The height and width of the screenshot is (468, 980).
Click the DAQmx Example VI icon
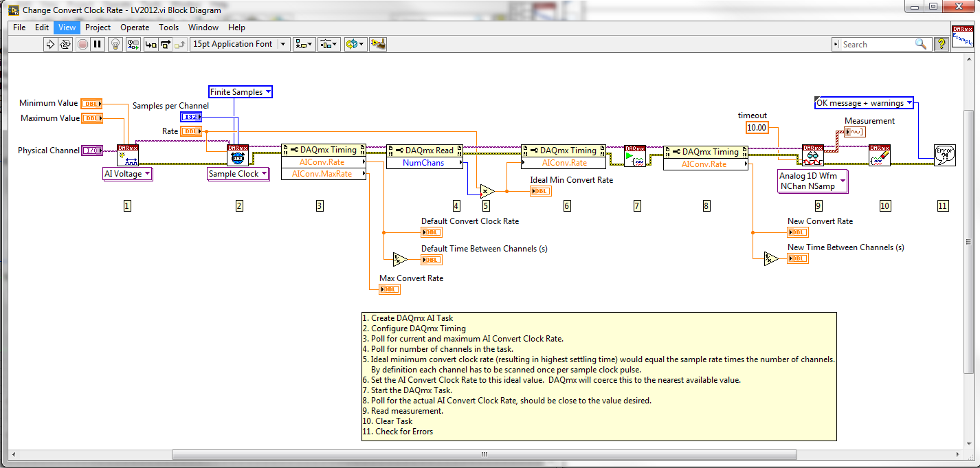coord(963,36)
